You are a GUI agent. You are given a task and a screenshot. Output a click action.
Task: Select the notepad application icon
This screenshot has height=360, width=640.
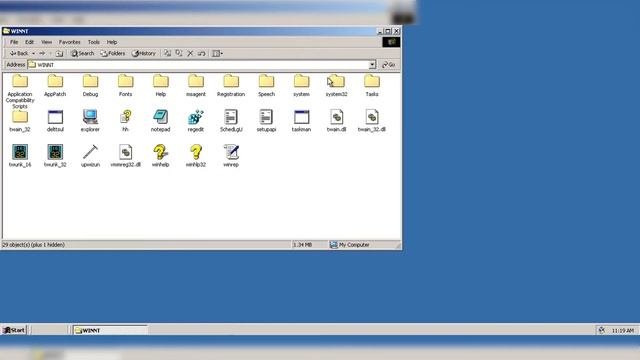pyautogui.click(x=161, y=117)
